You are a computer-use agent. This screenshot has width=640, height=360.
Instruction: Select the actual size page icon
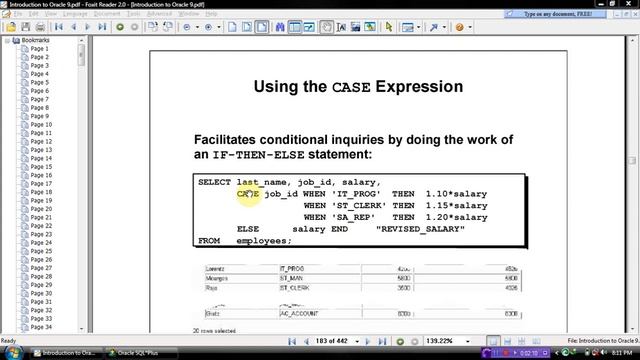pyautogui.click(x=232, y=27)
